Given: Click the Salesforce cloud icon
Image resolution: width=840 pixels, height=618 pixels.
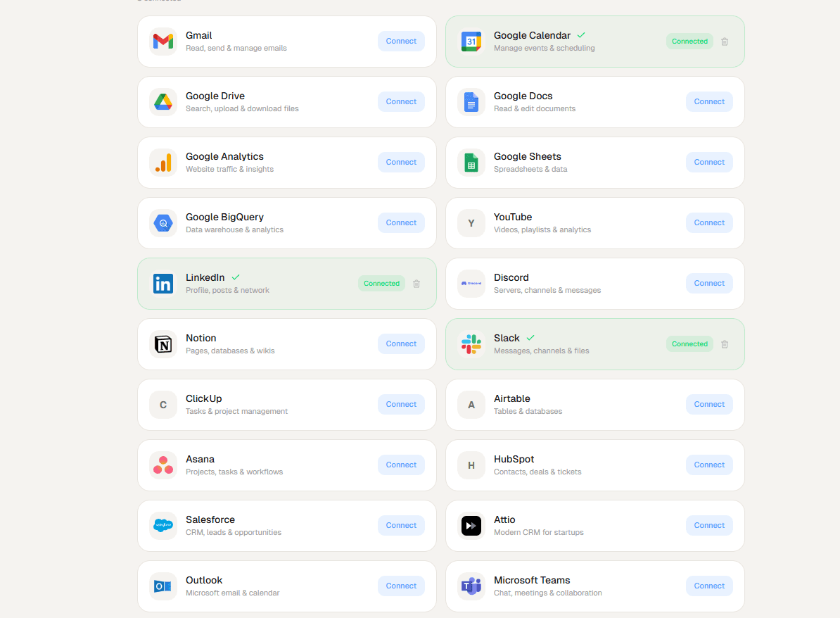Looking at the screenshot, I should pyautogui.click(x=163, y=526).
